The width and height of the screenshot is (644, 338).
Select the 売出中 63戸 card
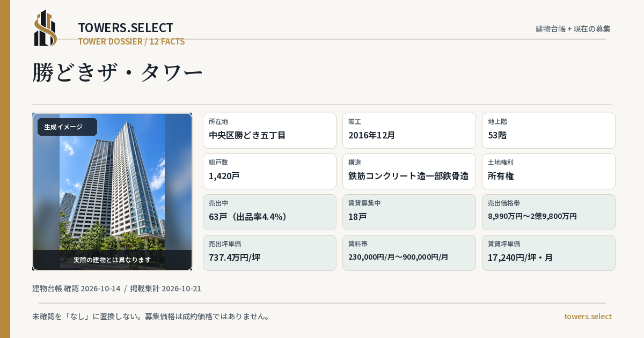coord(269,212)
